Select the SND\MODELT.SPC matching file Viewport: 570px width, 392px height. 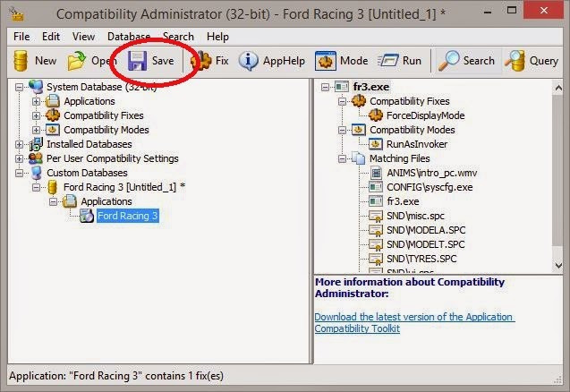[x=426, y=244]
